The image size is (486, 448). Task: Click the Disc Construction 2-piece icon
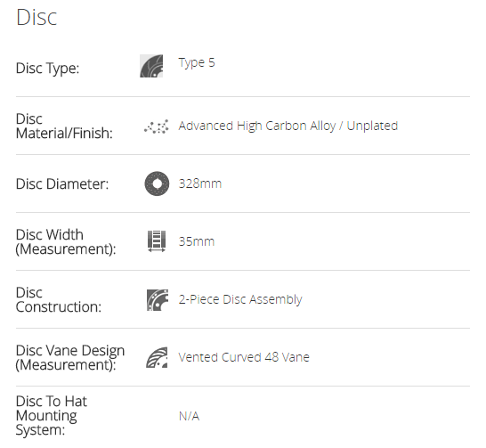tap(158, 300)
